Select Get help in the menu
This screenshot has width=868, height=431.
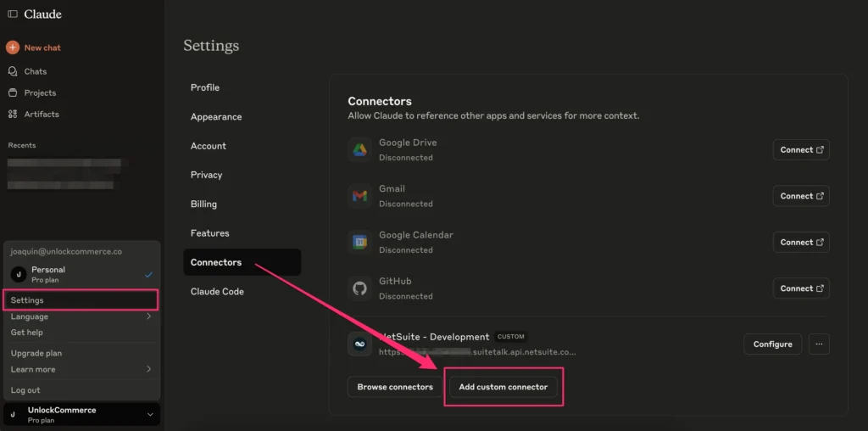point(81,333)
